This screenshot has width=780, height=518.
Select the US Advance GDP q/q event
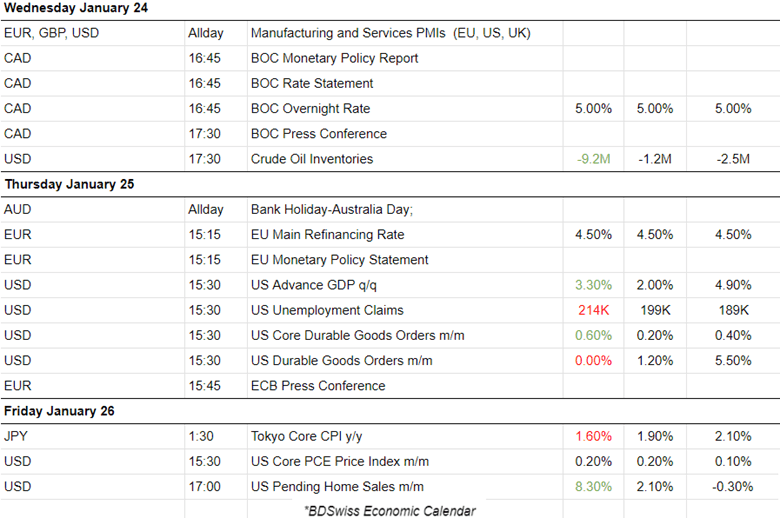pyautogui.click(x=315, y=285)
